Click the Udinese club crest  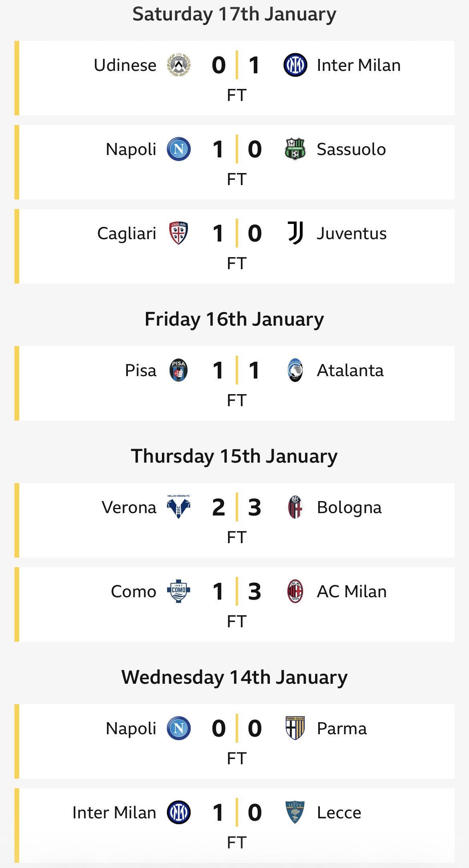pos(179,65)
